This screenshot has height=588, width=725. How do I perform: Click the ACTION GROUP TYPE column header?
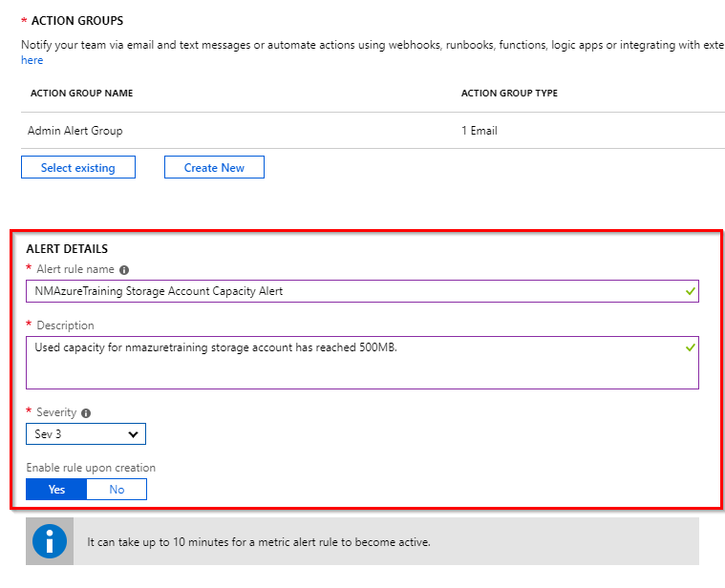(x=509, y=94)
